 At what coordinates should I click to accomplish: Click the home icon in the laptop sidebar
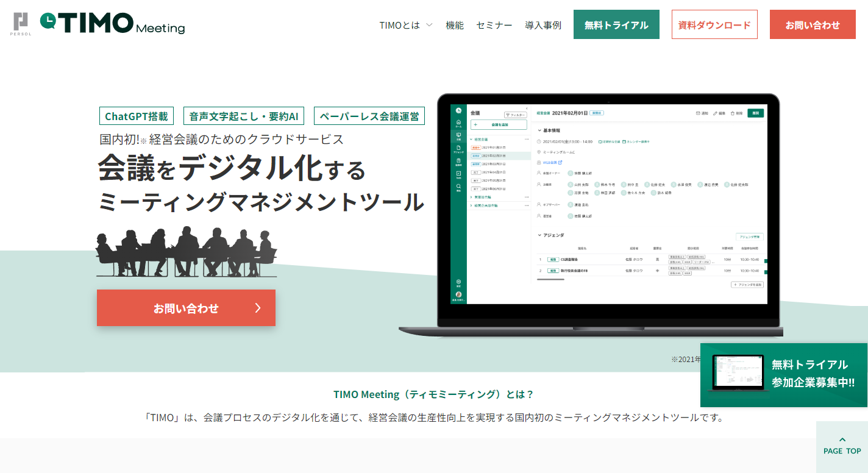point(458,123)
